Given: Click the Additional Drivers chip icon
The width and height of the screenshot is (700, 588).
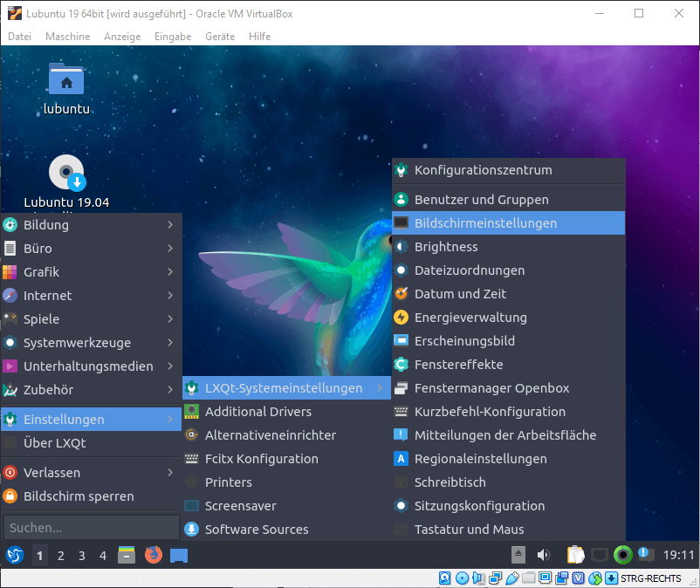Looking at the screenshot, I should pyautogui.click(x=191, y=411).
